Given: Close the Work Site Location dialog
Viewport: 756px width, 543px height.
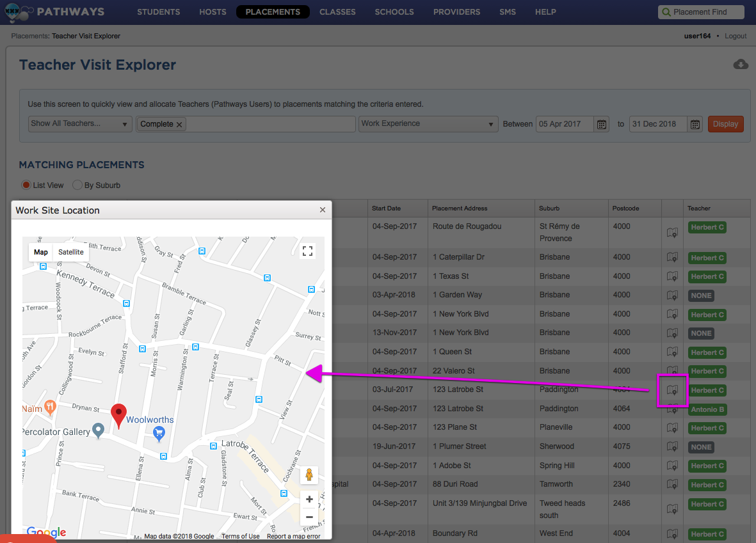Looking at the screenshot, I should coord(323,210).
